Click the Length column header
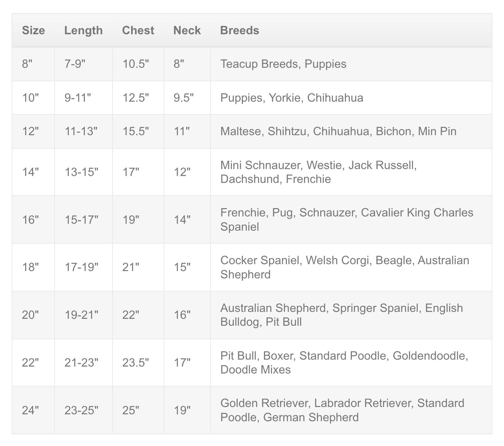The height and width of the screenshot is (446, 504). (x=83, y=30)
